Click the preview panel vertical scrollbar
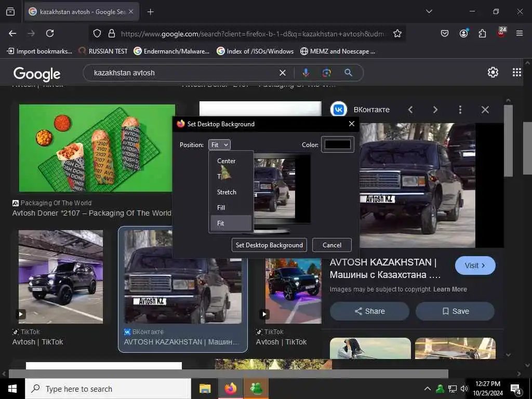The width and height of the screenshot is (532, 399). pos(508,141)
